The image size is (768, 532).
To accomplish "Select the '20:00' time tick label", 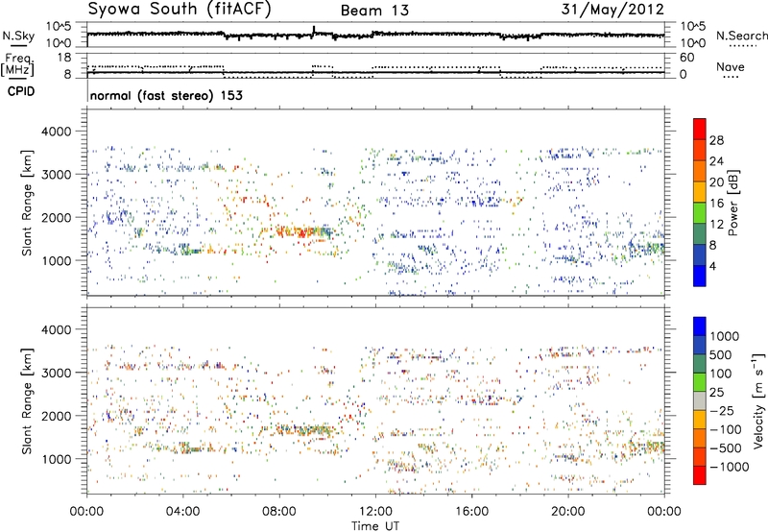I will 568,512.
